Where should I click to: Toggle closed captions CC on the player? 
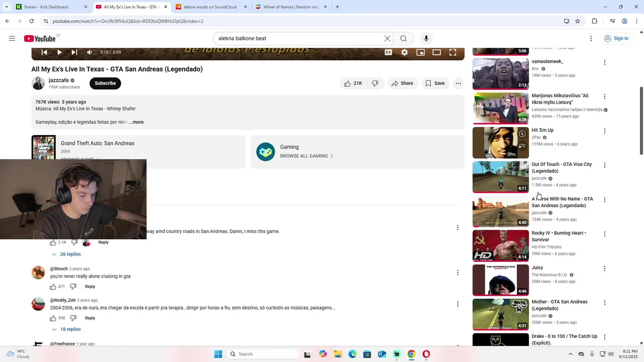click(x=388, y=52)
